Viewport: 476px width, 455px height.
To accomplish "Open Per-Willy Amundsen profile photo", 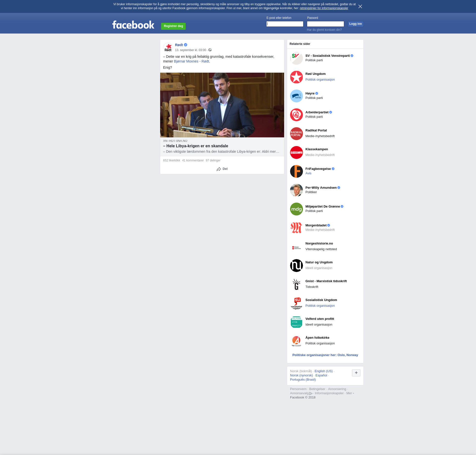I will [x=297, y=190].
